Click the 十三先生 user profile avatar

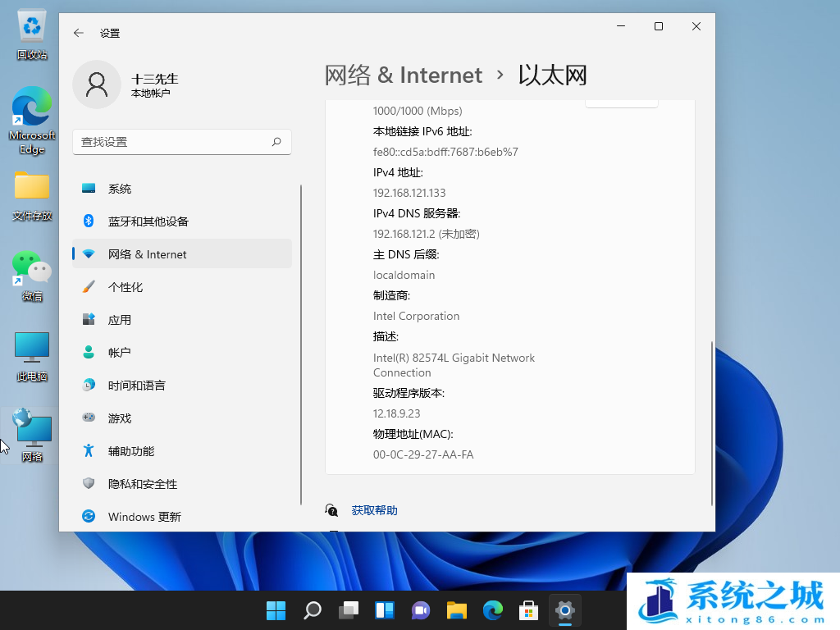(x=97, y=84)
